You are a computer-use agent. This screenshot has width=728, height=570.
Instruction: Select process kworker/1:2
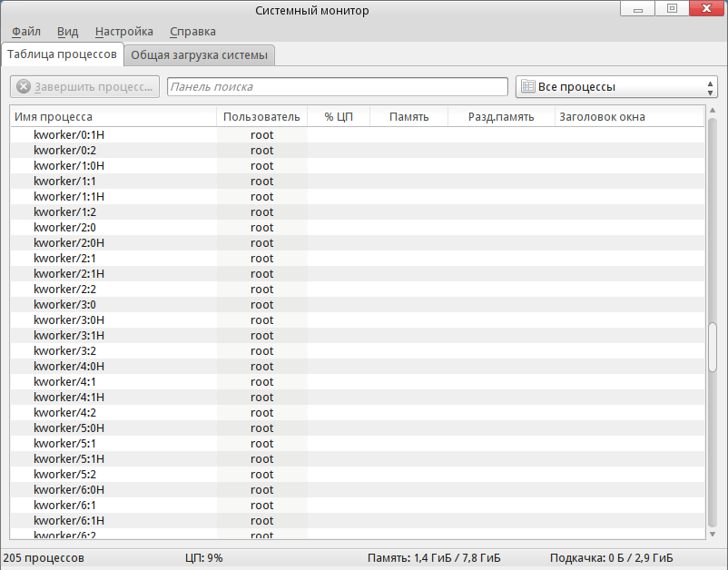click(x=358, y=212)
